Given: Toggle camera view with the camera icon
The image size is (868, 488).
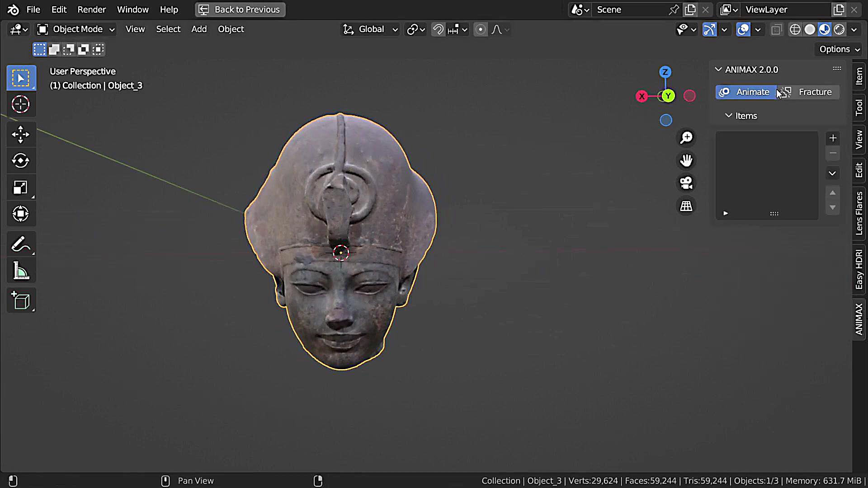Looking at the screenshot, I should coord(686,183).
